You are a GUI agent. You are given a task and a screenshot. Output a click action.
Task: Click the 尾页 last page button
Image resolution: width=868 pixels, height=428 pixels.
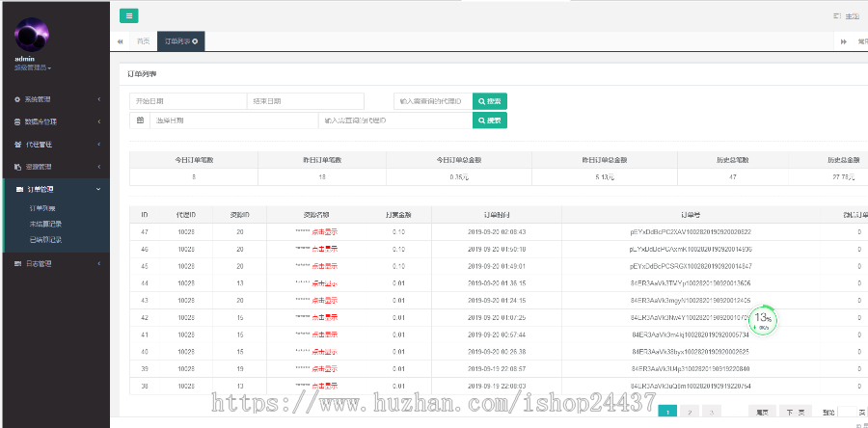(762, 412)
